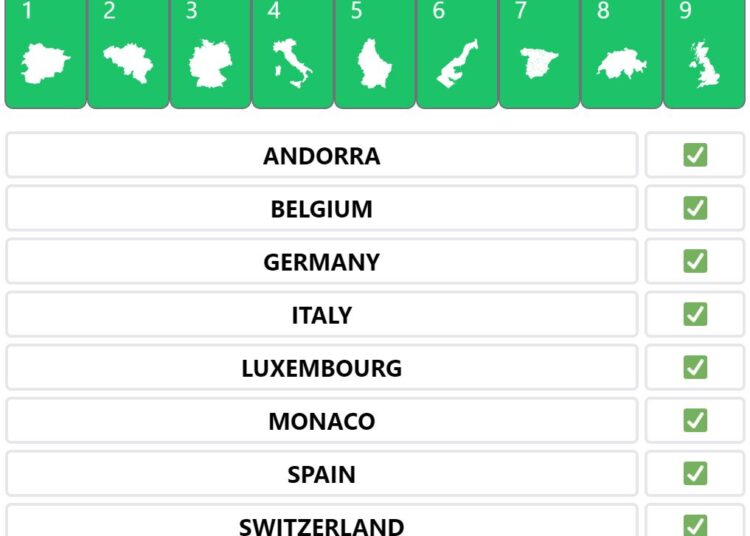Click the LUXEMBOURG answer field

point(322,368)
